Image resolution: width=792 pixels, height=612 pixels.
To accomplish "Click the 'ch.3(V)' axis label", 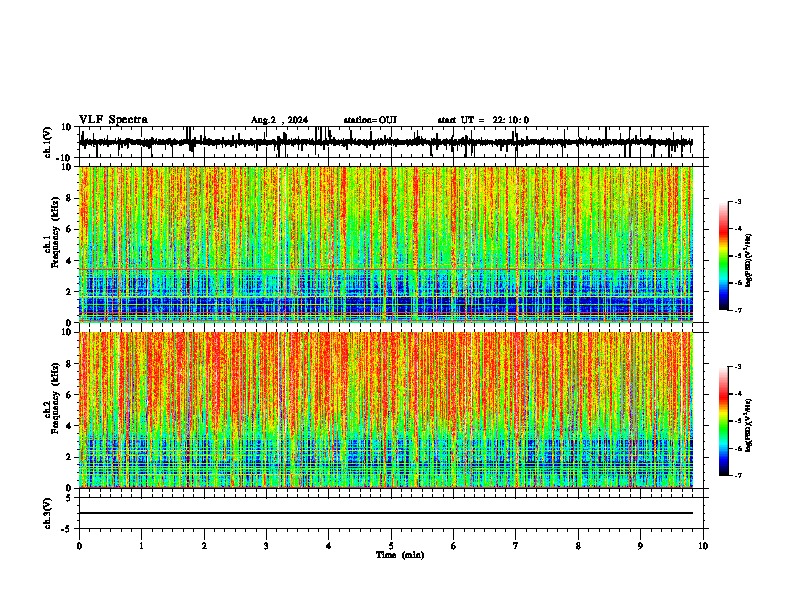I will 48,513.
